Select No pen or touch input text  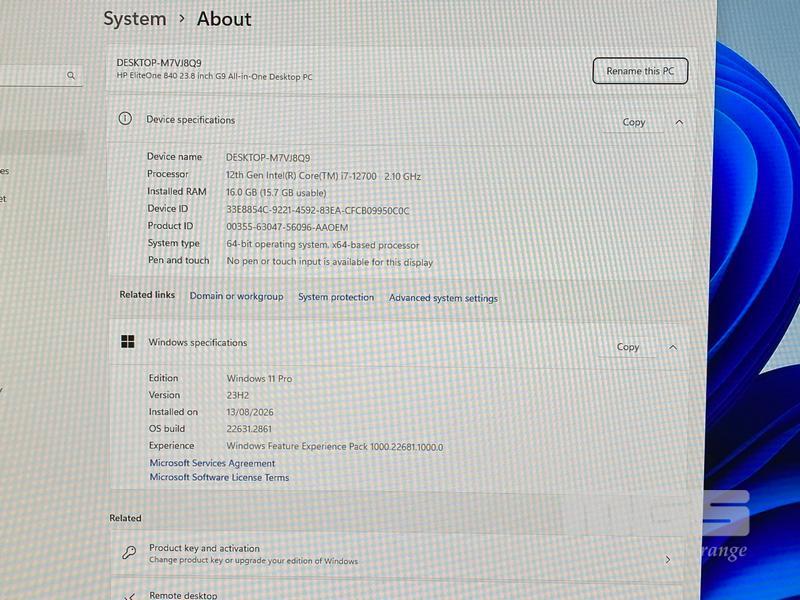(x=329, y=262)
